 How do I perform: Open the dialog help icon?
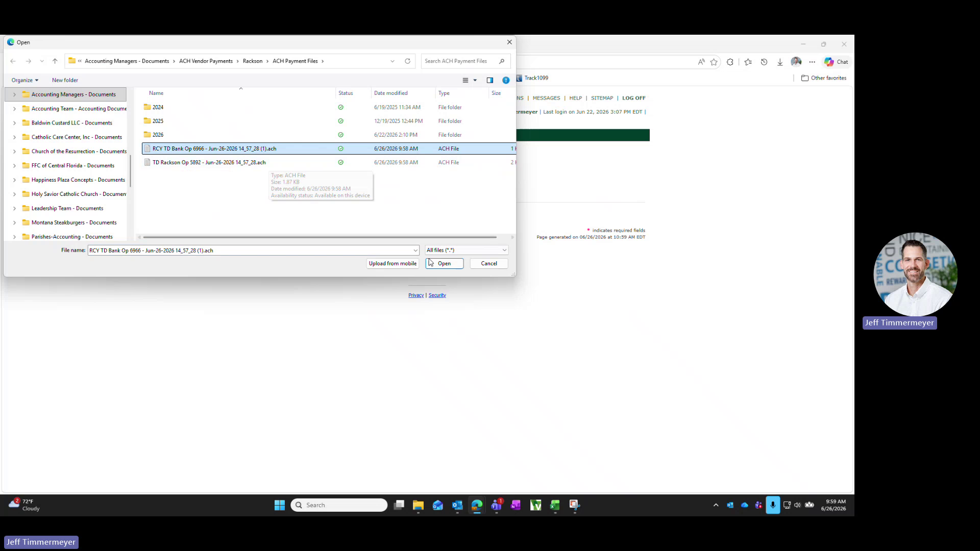point(506,80)
